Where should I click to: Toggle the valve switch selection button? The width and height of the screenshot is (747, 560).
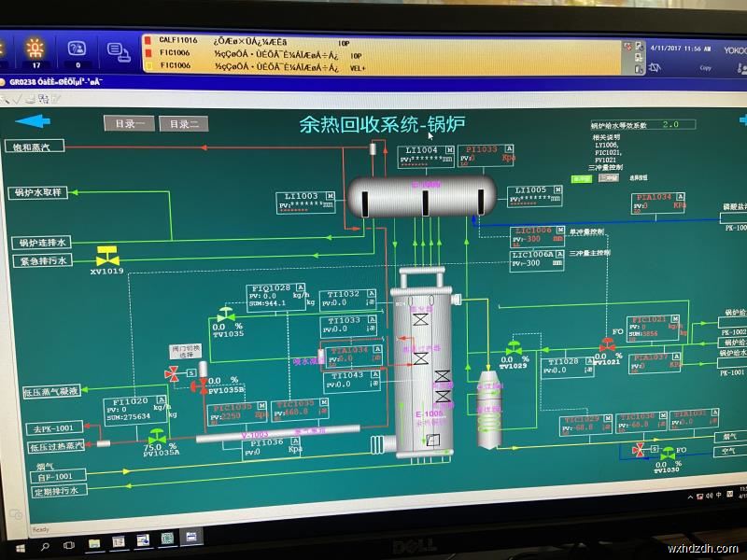pyautogui.click(x=186, y=351)
